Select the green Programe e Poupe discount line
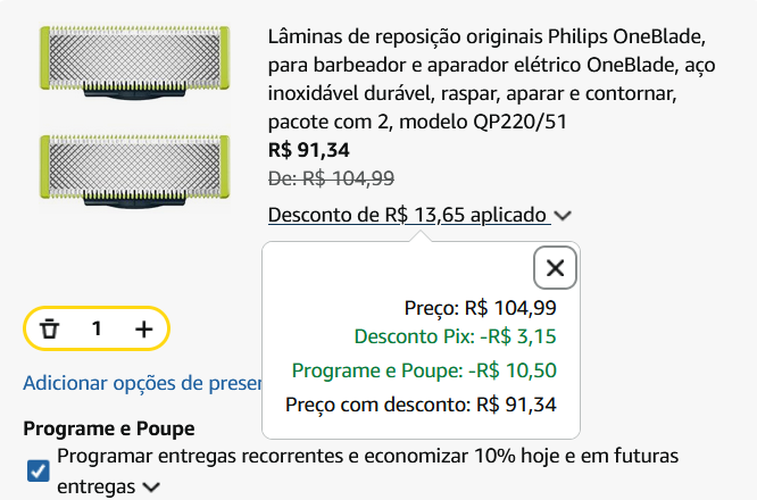The height and width of the screenshot is (500, 757). 424,371
